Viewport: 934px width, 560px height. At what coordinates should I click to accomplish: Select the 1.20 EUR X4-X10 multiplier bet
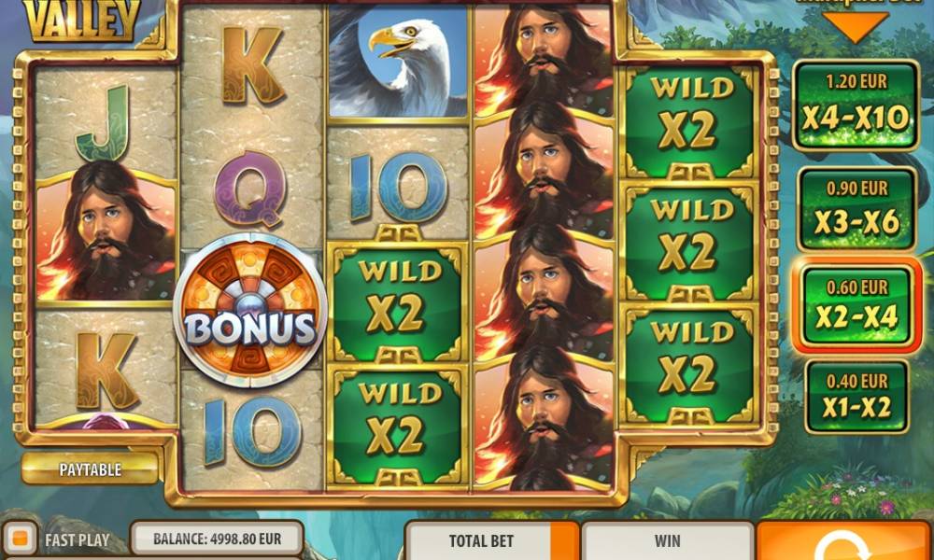click(x=856, y=105)
